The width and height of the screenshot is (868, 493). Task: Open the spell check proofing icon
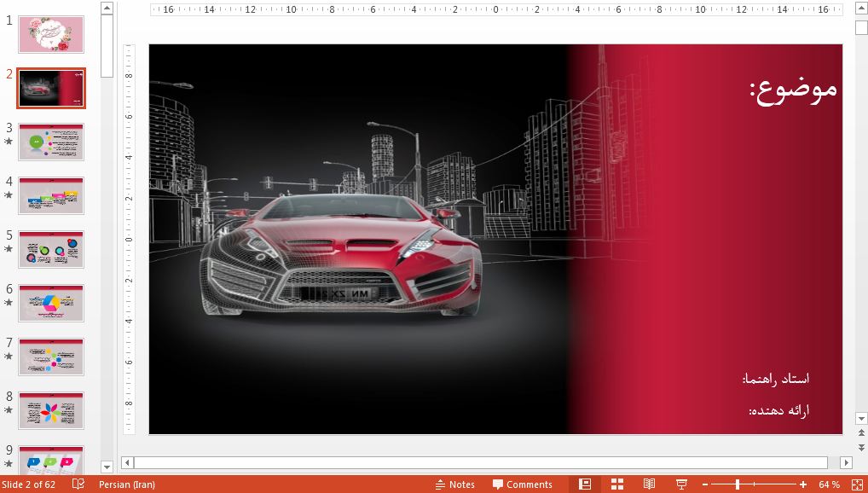coord(78,484)
